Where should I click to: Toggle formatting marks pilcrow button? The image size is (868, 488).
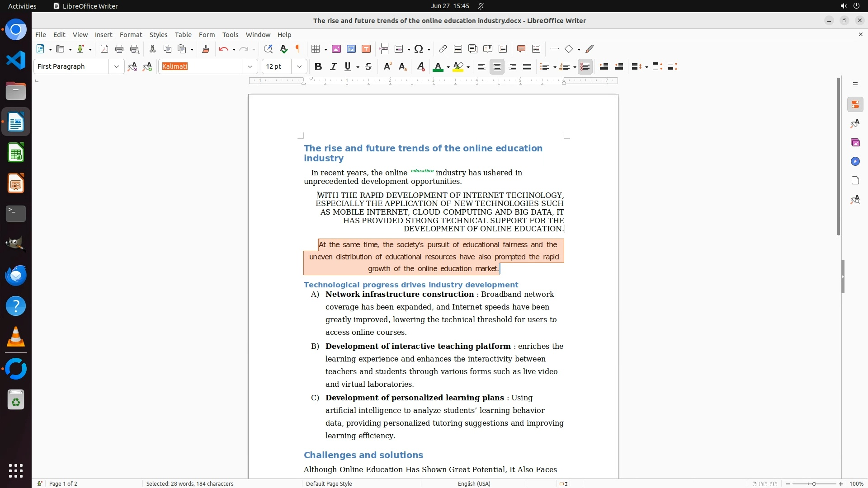[298, 49]
